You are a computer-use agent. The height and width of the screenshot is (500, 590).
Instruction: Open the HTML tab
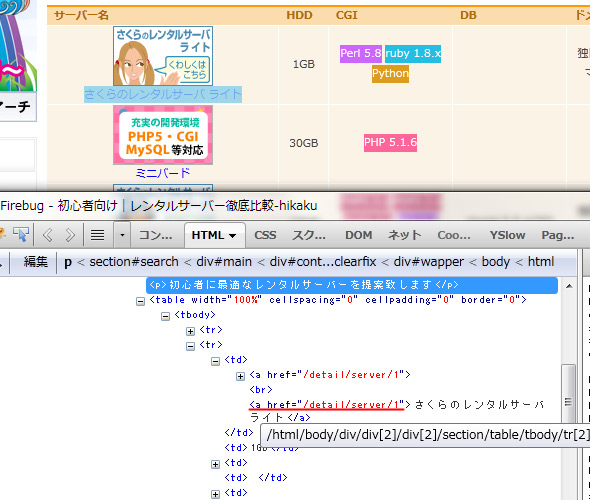(x=214, y=235)
